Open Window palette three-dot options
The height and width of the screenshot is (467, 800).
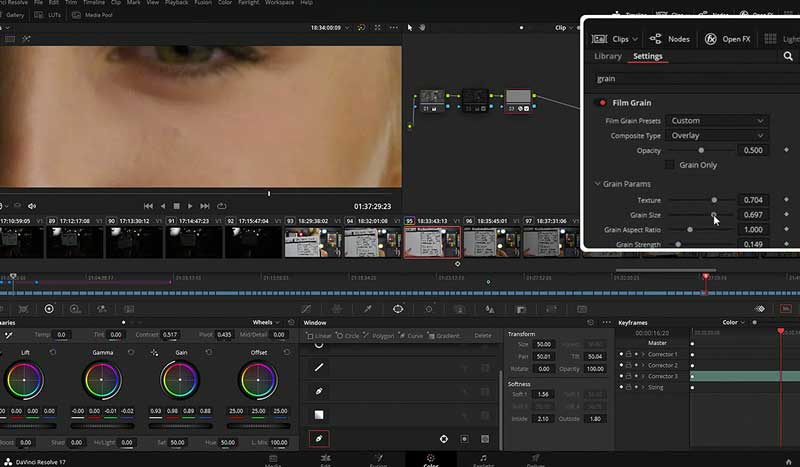(x=606, y=323)
